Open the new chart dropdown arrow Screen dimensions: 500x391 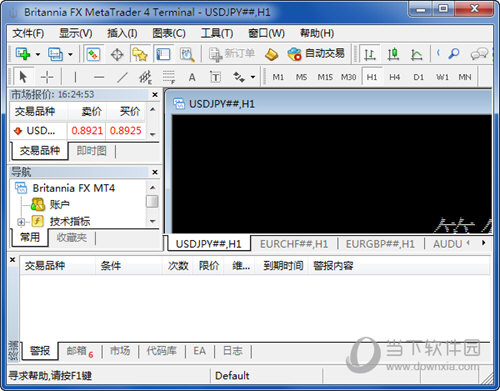[38, 54]
